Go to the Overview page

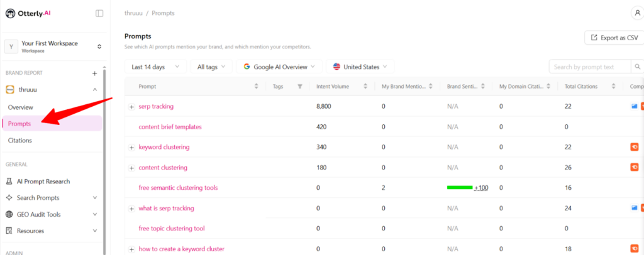pos(21,107)
